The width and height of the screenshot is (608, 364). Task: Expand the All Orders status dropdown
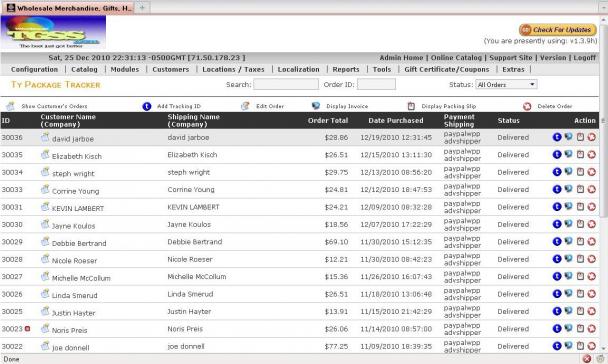[x=506, y=85]
